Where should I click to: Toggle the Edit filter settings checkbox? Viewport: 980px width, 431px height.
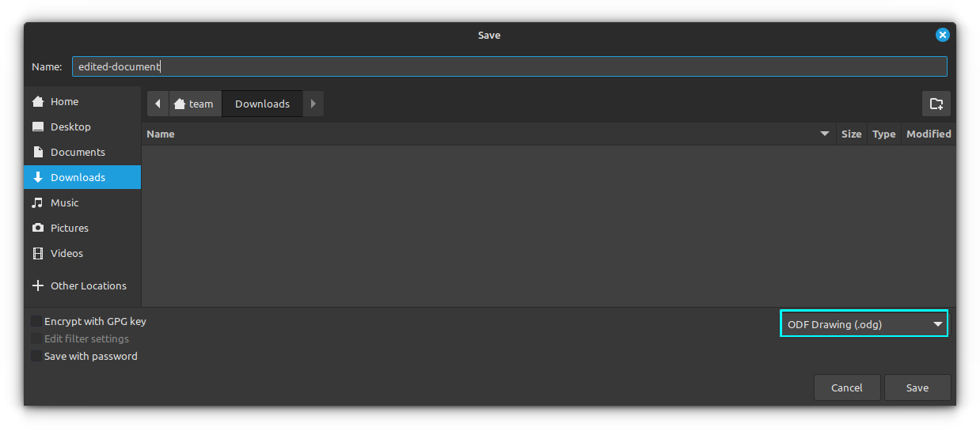(x=36, y=338)
